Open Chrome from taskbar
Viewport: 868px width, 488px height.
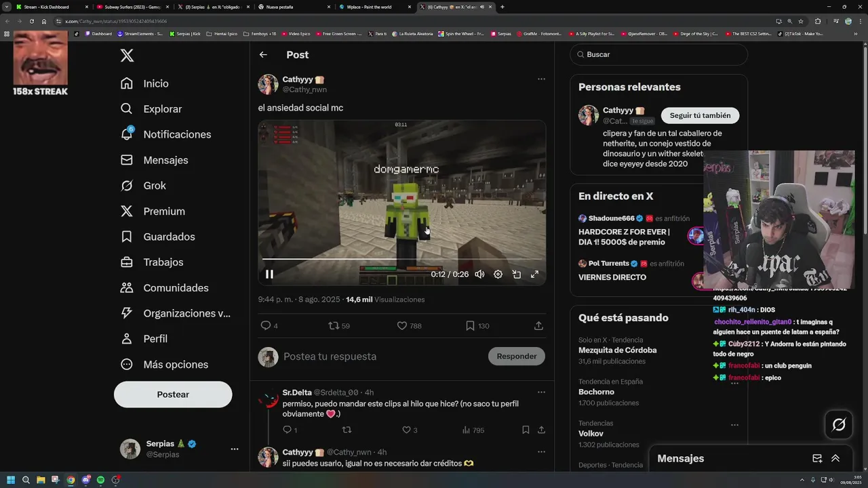[71, 480]
